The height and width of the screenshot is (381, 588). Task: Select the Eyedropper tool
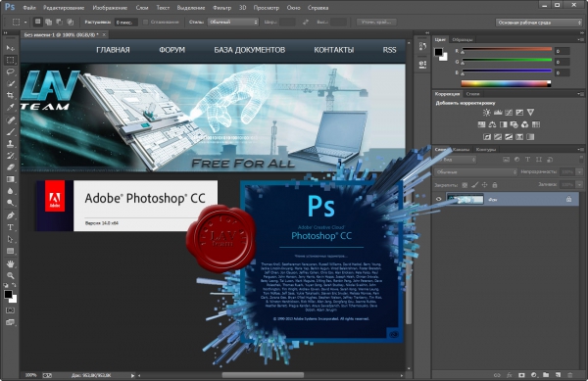coord(10,107)
